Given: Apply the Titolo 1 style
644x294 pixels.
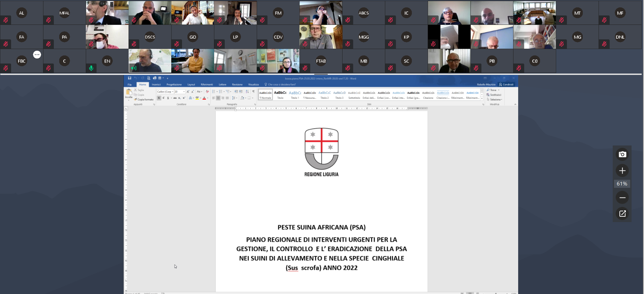Looking at the screenshot, I should 295,95.
